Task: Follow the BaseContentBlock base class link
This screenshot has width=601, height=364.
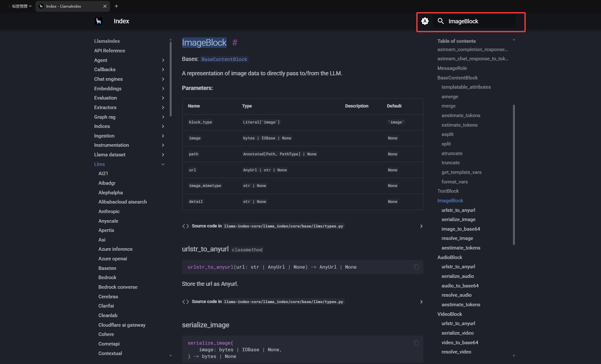Action: [224, 59]
